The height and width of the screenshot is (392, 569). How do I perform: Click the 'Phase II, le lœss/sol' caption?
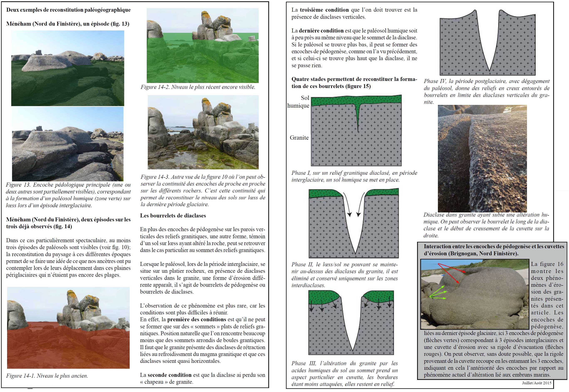345,275
